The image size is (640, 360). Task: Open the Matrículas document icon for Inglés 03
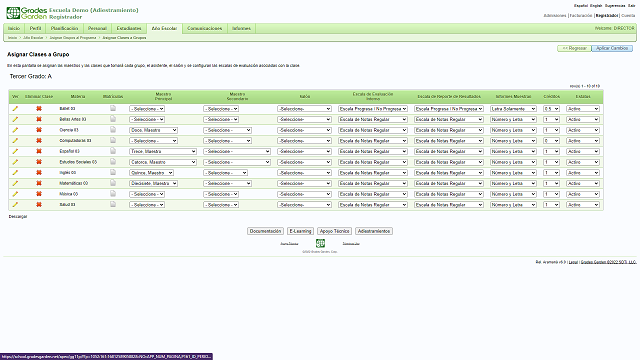(113, 172)
